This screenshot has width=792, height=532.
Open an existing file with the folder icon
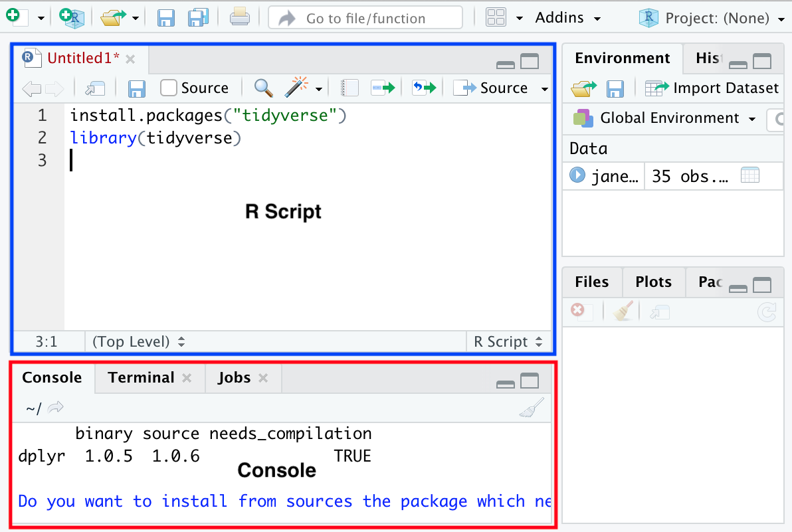[x=113, y=18]
